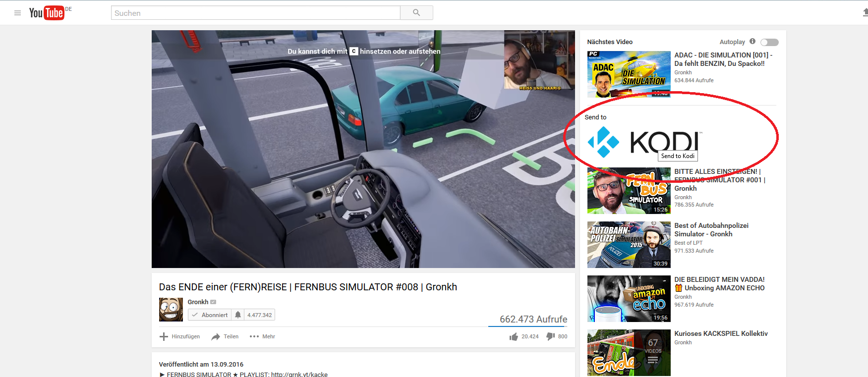Click 'Veröffentlicht am 13.09.2016' date text

point(201,364)
